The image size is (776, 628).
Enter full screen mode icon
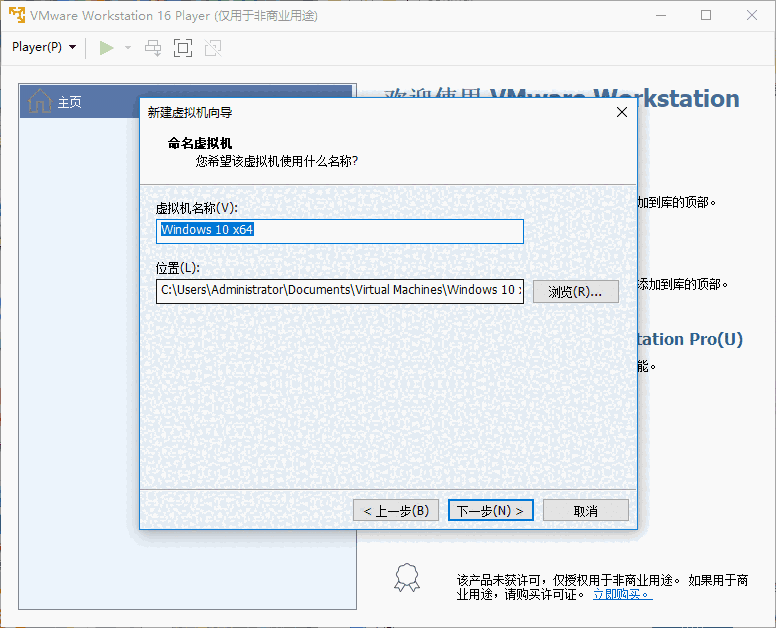(x=183, y=48)
